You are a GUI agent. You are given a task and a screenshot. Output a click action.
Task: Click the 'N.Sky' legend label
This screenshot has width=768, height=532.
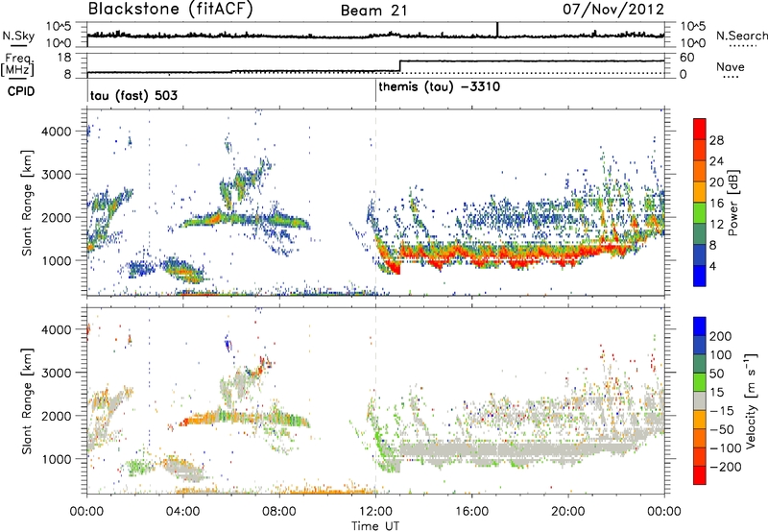coord(18,36)
